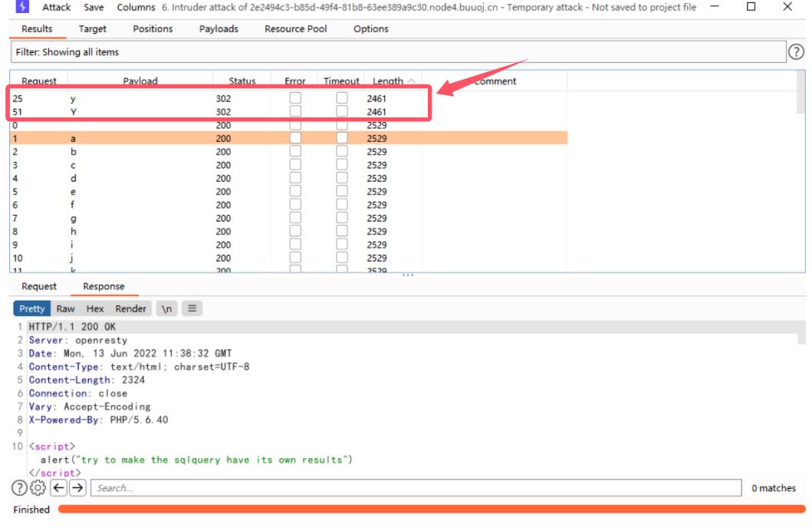
Task: Click the search help question mark icon
Action: point(19,488)
